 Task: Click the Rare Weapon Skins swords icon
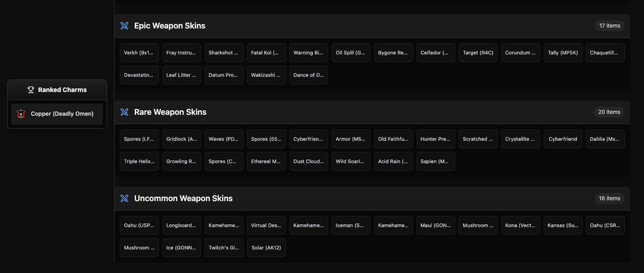125,112
